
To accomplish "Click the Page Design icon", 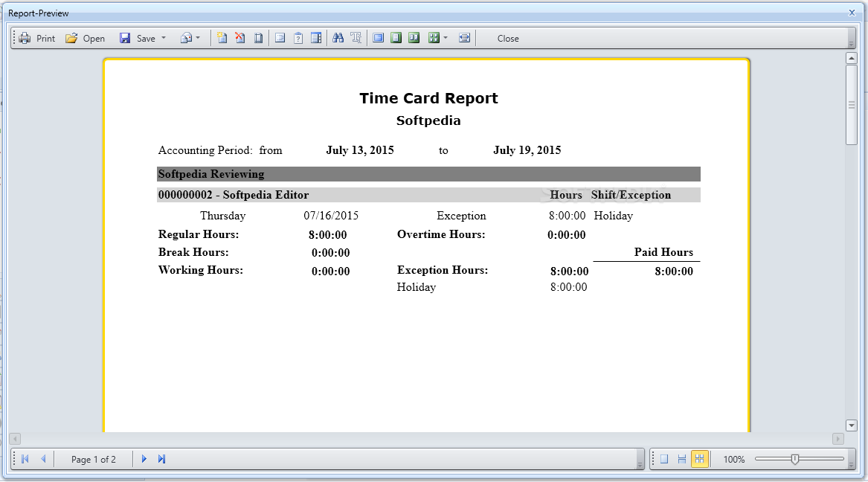I will [x=259, y=38].
